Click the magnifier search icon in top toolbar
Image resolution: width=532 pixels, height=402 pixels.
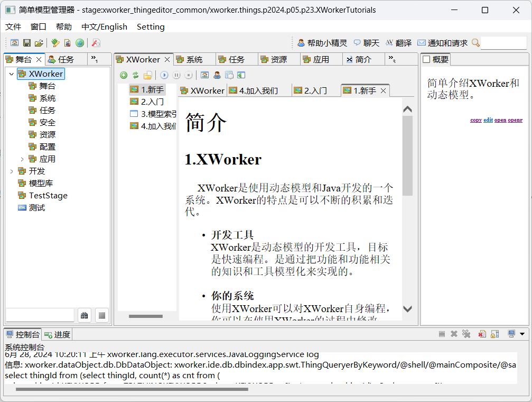point(475,43)
